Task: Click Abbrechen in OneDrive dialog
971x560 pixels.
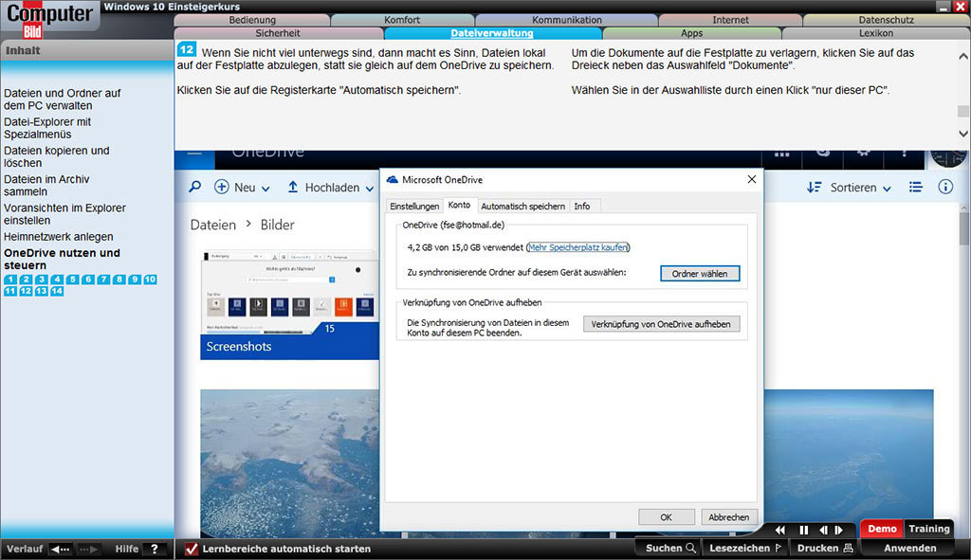Action: (728, 516)
